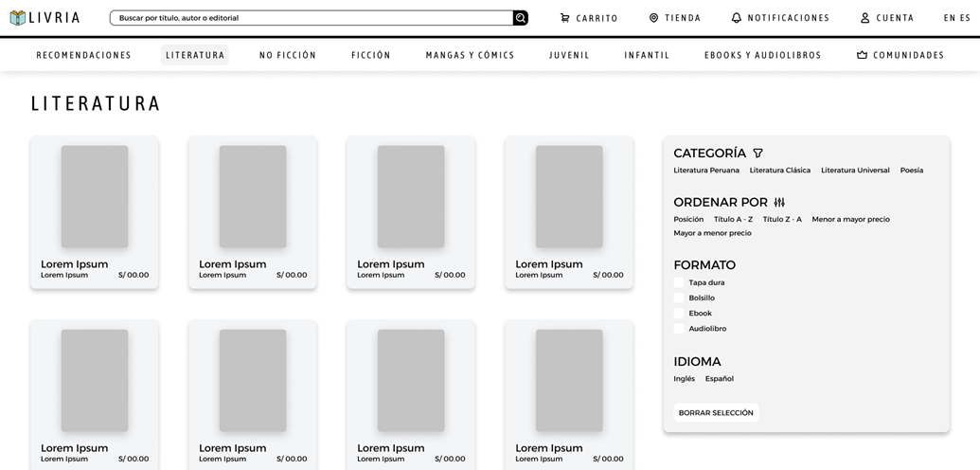Open Ebooks y Audiolibros section
980x470 pixels.
point(762,55)
